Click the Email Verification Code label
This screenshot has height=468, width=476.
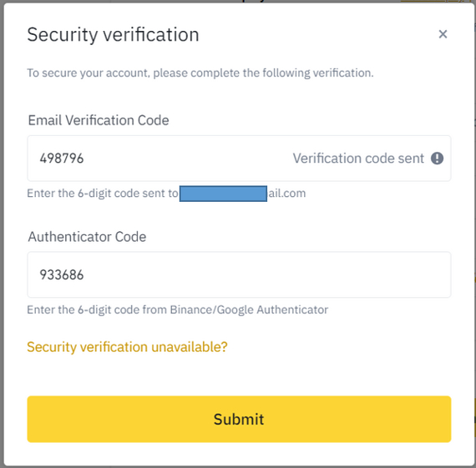click(99, 120)
